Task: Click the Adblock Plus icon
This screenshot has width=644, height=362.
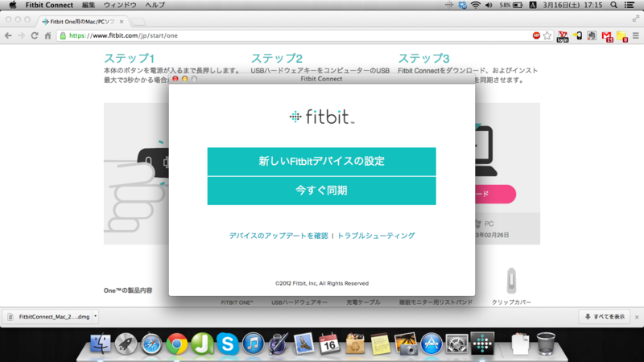Action: tap(536, 35)
